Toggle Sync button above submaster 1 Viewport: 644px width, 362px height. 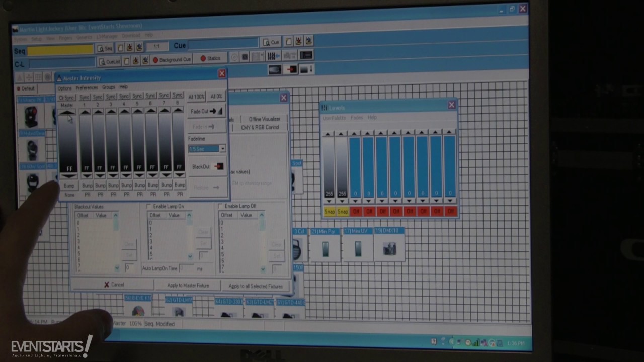click(x=85, y=97)
